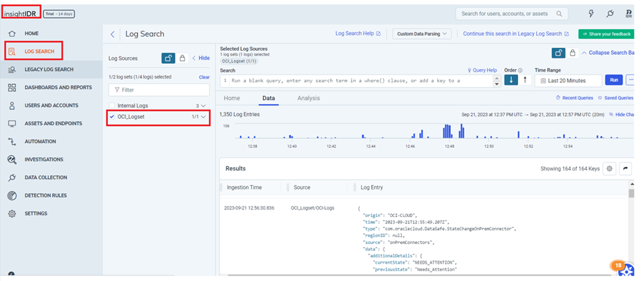Select unlocked mode in Log Sources panel

click(x=168, y=58)
